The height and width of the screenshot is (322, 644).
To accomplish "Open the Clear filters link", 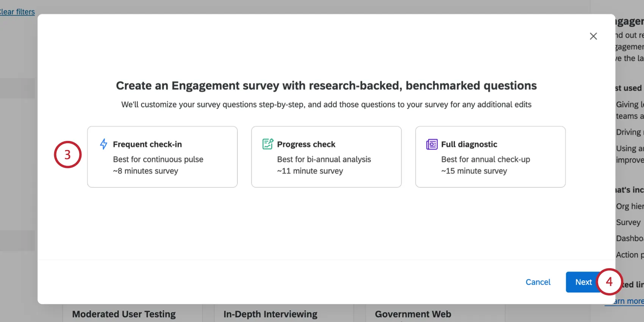I will coord(17,12).
